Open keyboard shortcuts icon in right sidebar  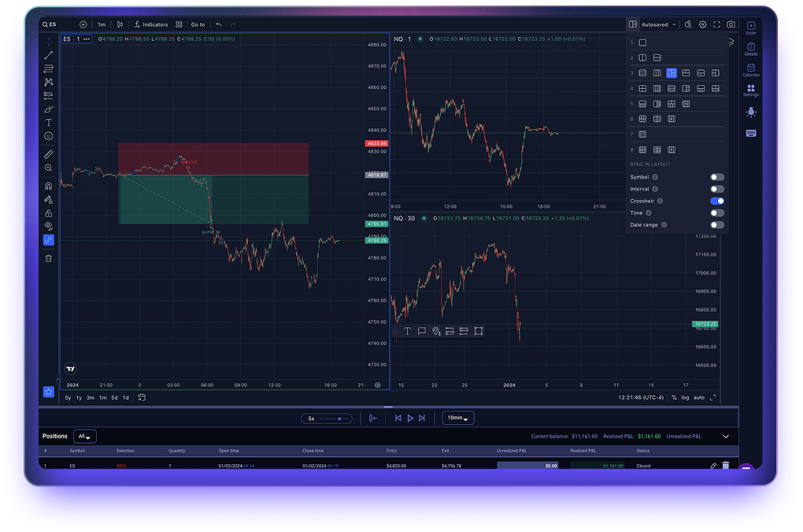pos(751,133)
